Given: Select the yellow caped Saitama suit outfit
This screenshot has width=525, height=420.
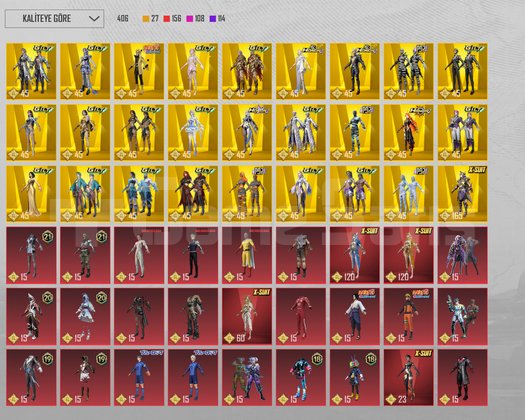Looking at the screenshot, I should tap(247, 256).
